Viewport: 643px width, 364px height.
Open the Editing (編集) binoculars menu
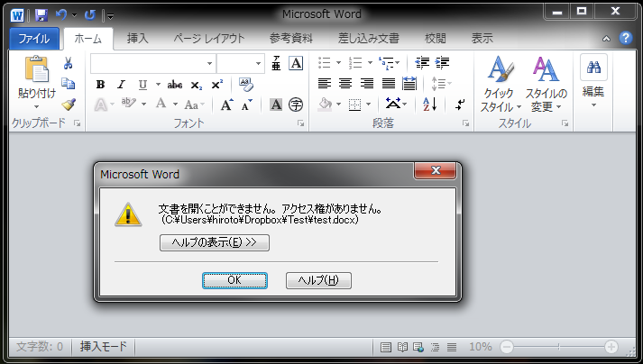(x=593, y=81)
